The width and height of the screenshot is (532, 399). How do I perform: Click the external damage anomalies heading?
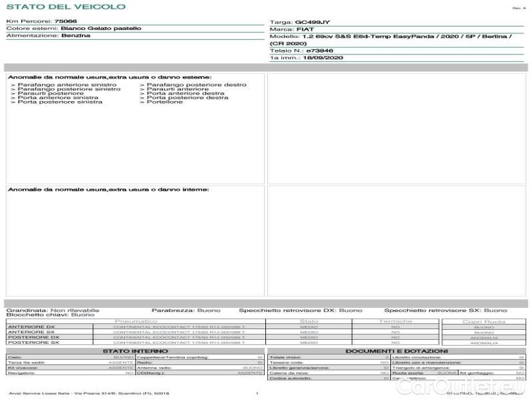pos(110,77)
